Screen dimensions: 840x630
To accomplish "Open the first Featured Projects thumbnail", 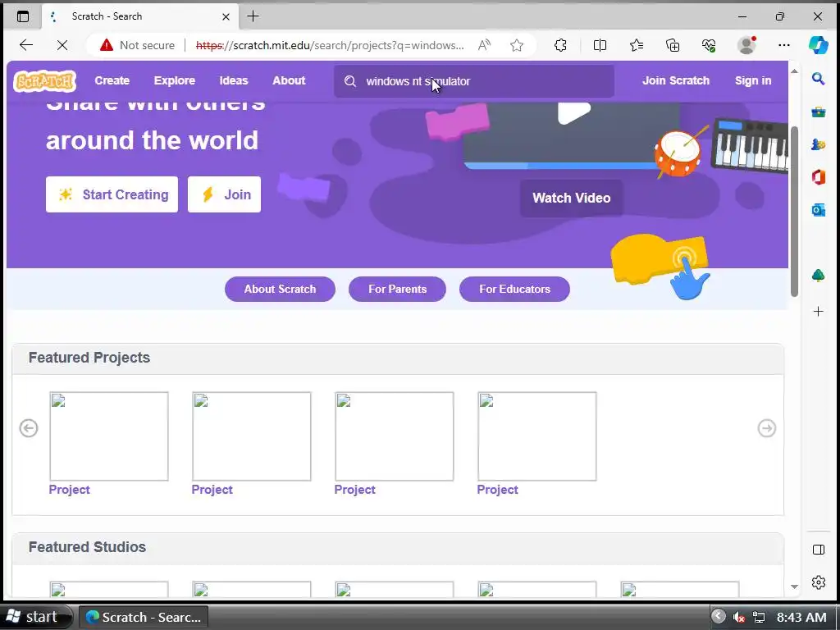I will click(109, 436).
